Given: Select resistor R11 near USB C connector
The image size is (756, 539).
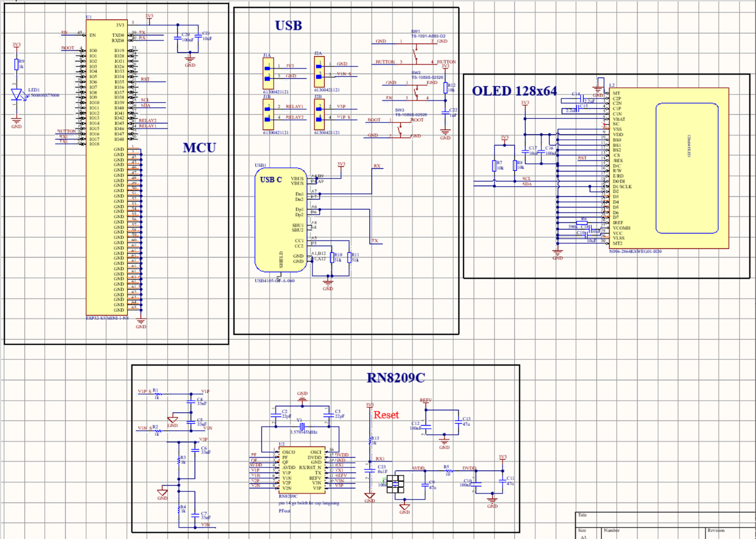Looking at the screenshot, I should coord(349,257).
